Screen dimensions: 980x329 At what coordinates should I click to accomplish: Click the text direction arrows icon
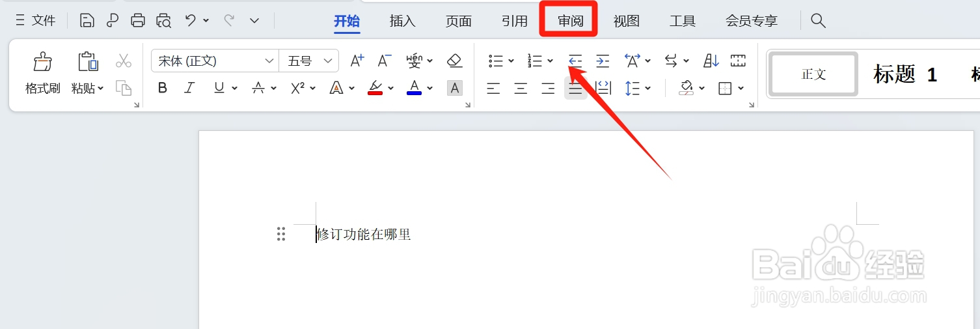point(672,61)
